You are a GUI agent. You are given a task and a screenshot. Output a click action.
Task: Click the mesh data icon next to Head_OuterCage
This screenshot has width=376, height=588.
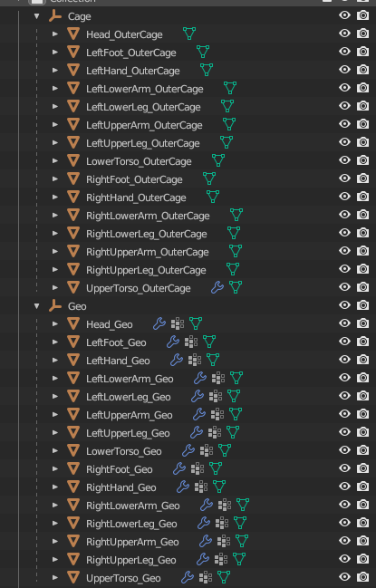click(x=189, y=34)
